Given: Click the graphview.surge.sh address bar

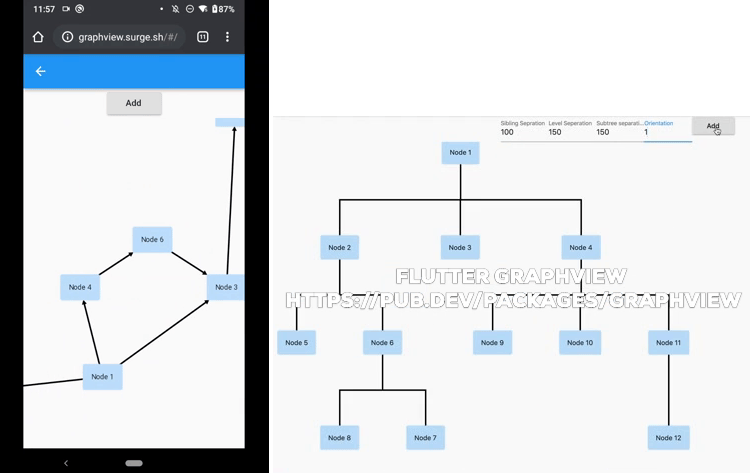Looking at the screenshot, I should point(119,37).
